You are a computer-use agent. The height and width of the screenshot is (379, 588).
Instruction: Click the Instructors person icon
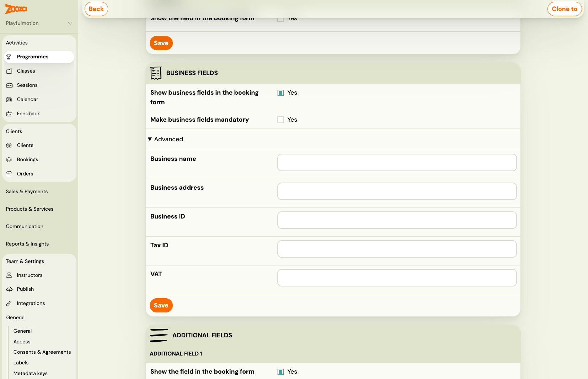[9, 275]
